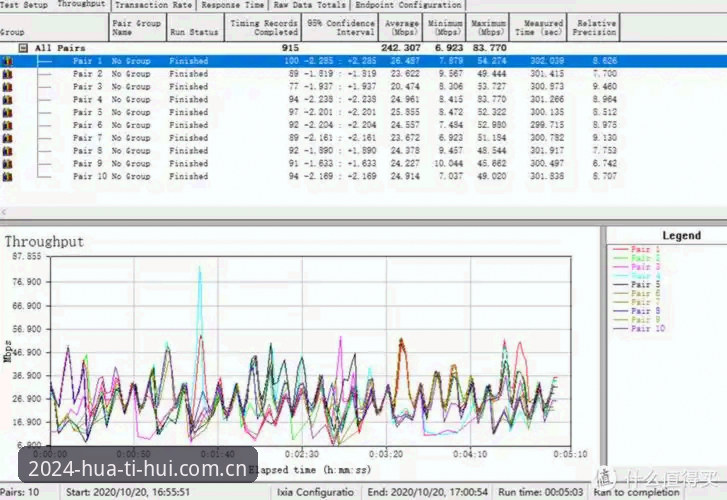Click the End time status bar entry
This screenshot has width=727, height=500.
tap(427, 492)
